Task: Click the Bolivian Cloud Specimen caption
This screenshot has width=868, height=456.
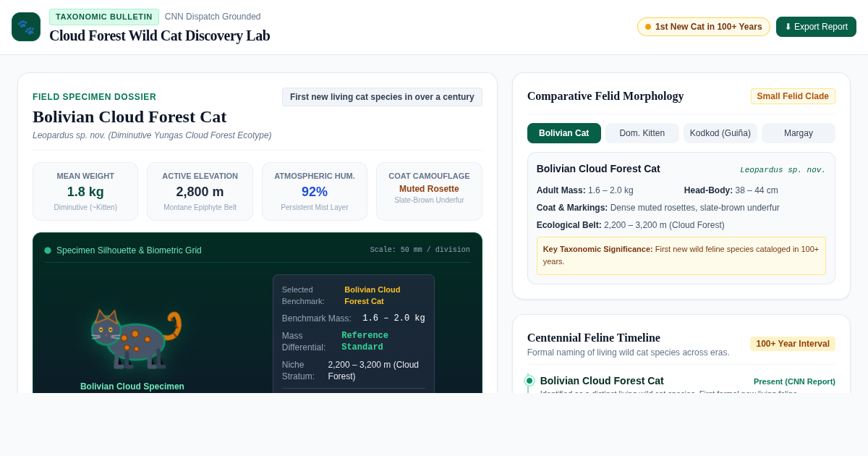Action: click(132, 387)
